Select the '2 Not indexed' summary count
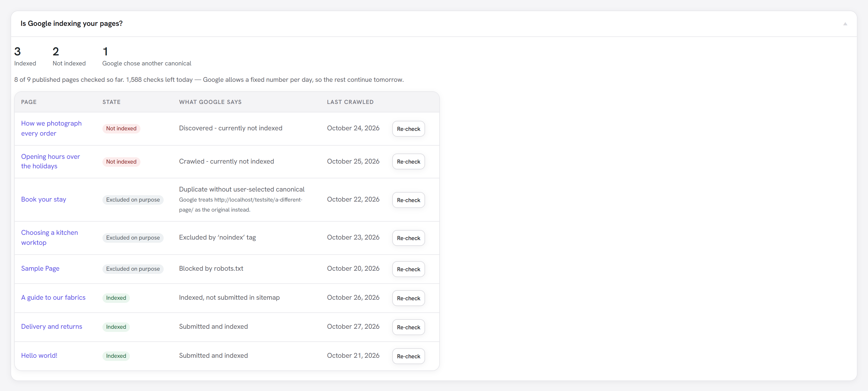 (x=69, y=56)
